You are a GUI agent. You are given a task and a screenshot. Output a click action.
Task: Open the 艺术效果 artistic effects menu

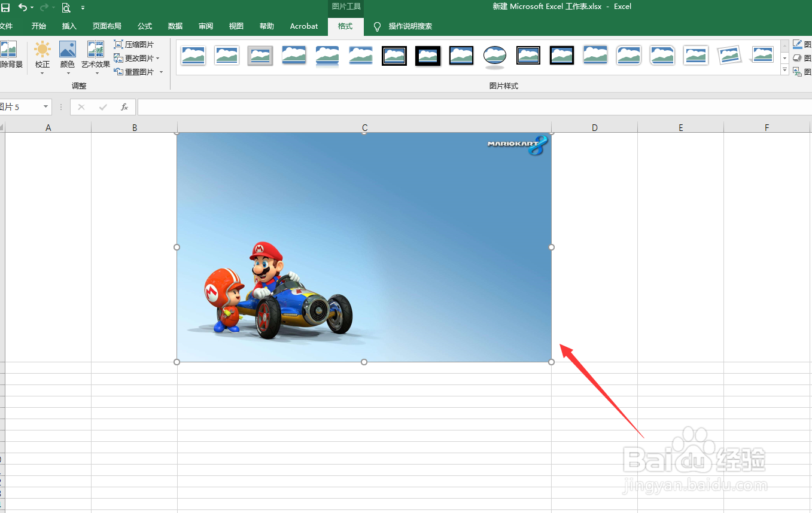[96, 58]
